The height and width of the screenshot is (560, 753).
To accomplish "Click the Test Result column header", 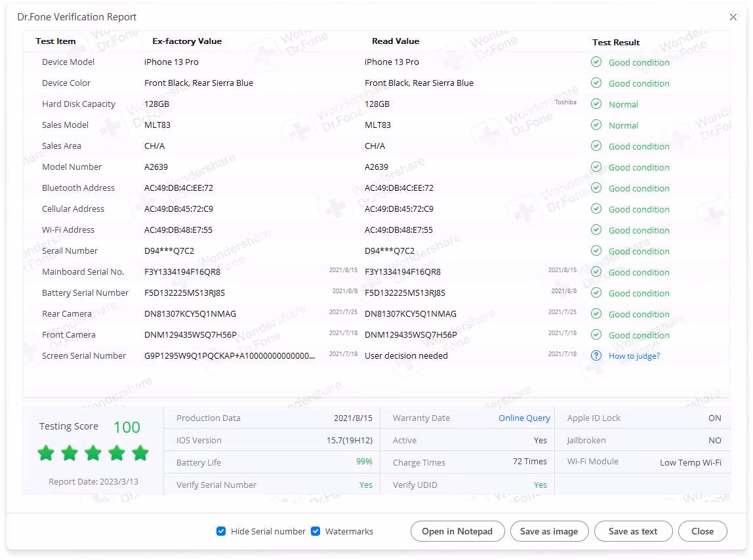I will pos(616,42).
